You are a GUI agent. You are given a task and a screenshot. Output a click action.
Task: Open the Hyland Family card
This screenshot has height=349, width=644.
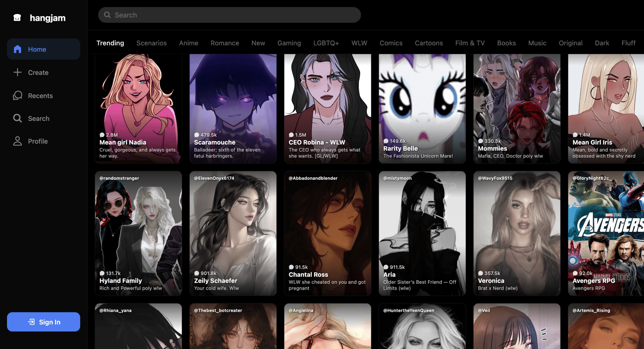[139, 233]
